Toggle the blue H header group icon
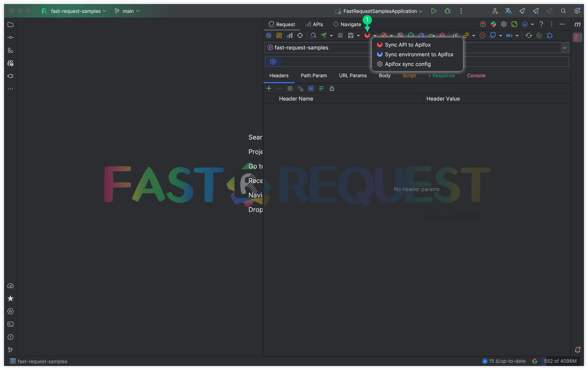This screenshot has height=370, width=588. (311, 88)
